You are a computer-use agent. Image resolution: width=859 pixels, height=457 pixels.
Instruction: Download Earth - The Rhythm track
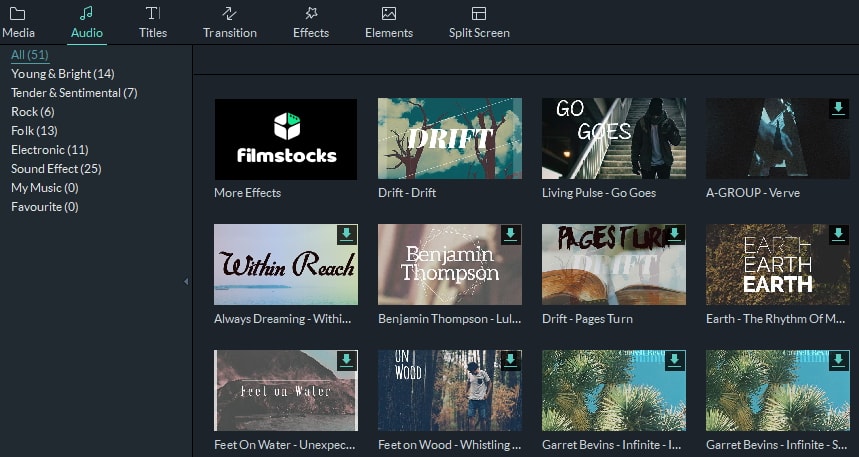click(x=838, y=235)
